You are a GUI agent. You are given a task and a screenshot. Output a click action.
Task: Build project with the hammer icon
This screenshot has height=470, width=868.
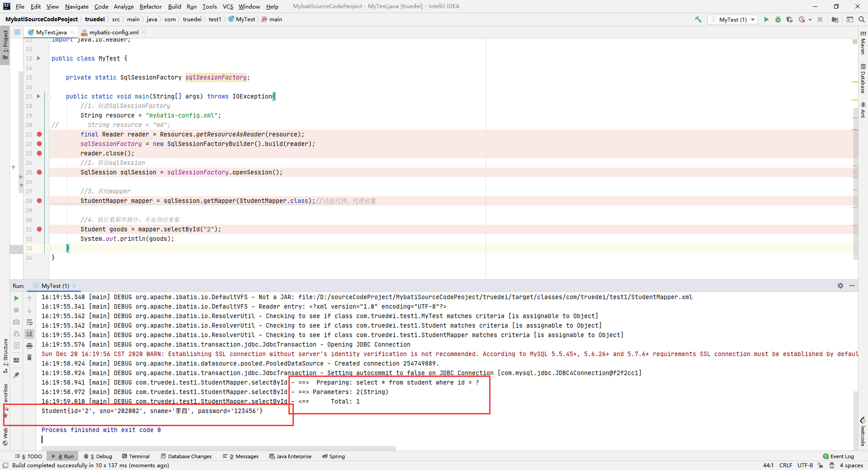[698, 19]
